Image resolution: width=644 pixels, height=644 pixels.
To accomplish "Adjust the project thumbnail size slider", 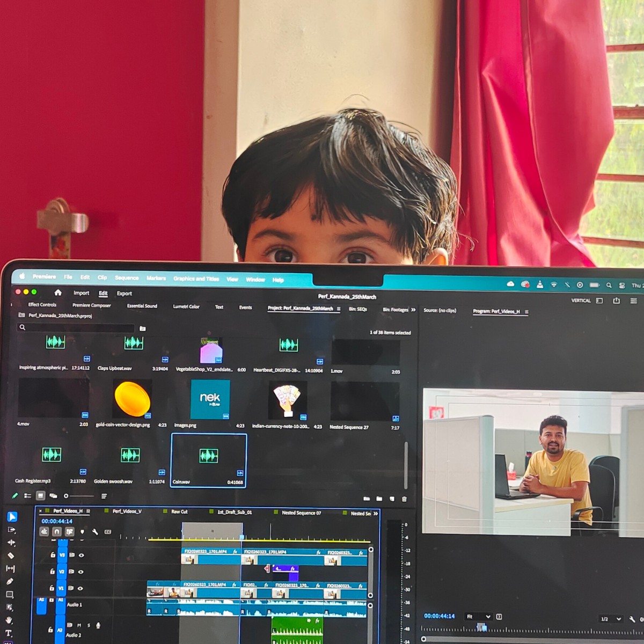I will [78, 496].
